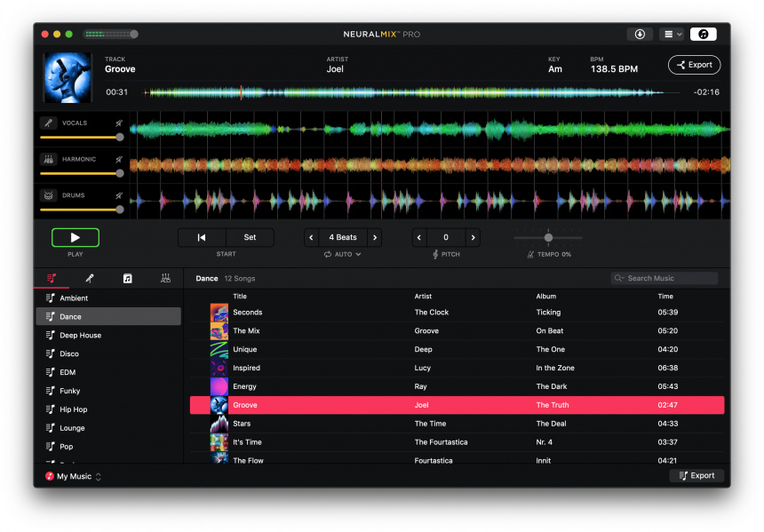Sort songs by Artist column
This screenshot has width=764, height=532.
click(x=423, y=297)
